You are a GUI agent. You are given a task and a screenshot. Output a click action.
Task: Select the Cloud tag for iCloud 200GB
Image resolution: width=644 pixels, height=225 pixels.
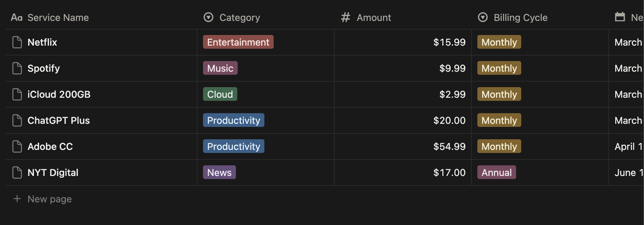pyautogui.click(x=220, y=94)
